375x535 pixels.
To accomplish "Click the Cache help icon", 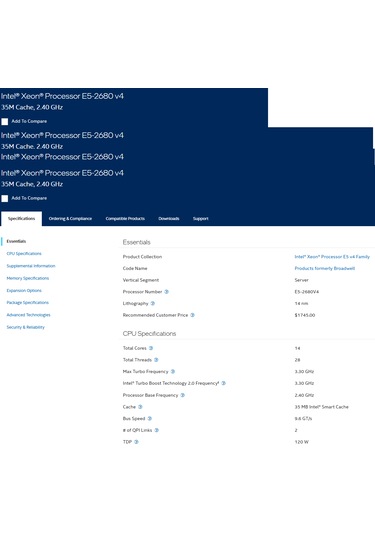I will pos(140,407).
